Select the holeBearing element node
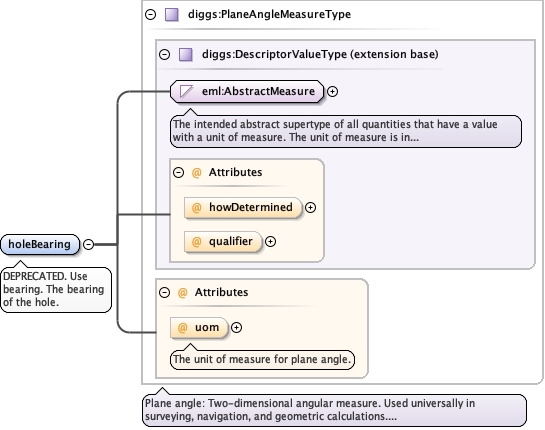545x430 pixels. coord(40,244)
